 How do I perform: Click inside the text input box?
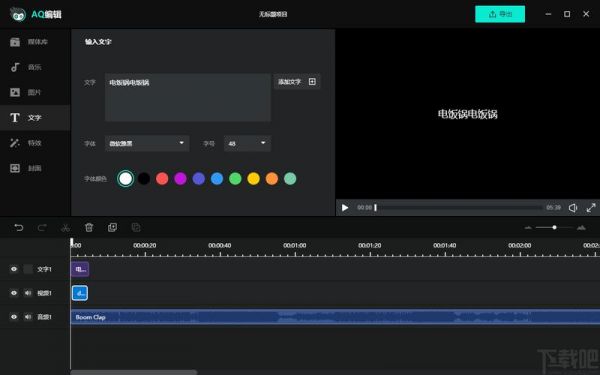pyautogui.click(x=188, y=98)
